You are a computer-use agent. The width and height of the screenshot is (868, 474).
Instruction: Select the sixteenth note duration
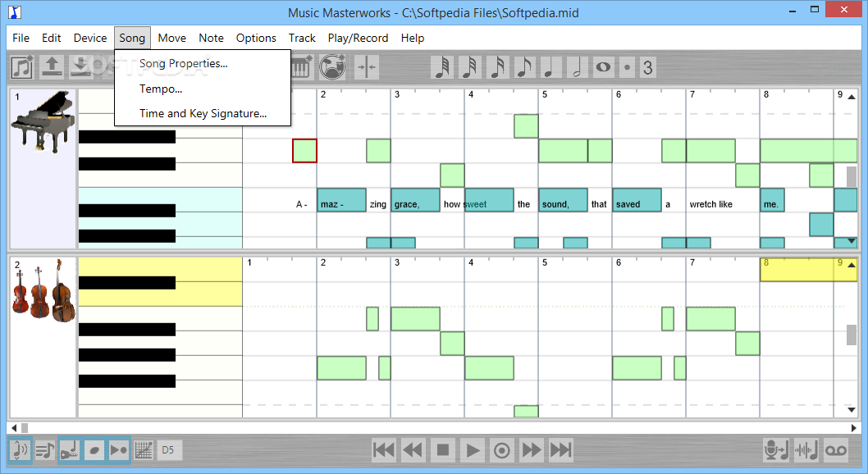(496, 67)
